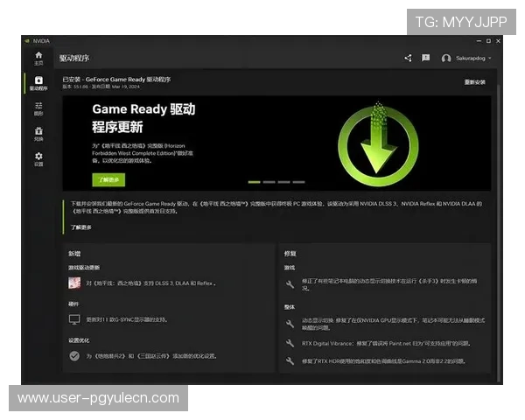Select the third carousel indicator of banner
This screenshot has width=525, height=420.
coord(283,182)
